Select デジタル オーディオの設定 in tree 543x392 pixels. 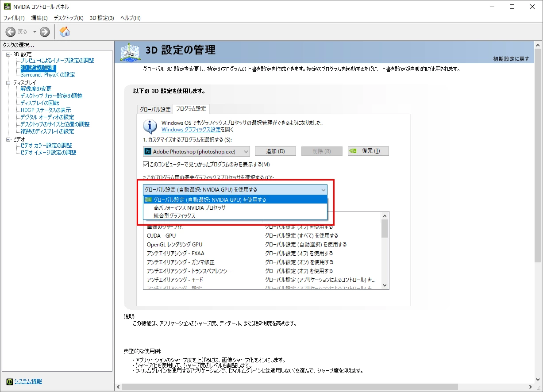tap(47, 117)
